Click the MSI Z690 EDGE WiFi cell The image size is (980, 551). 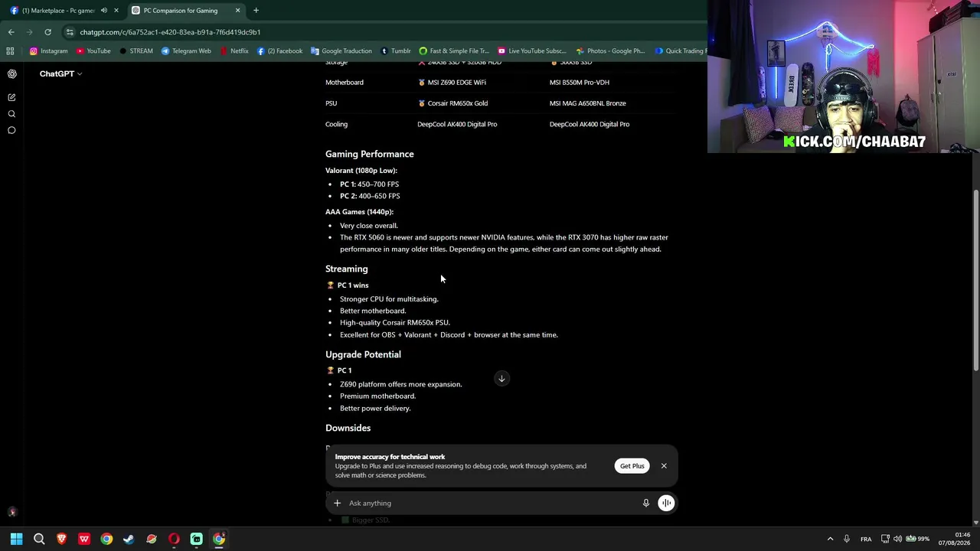(452, 83)
